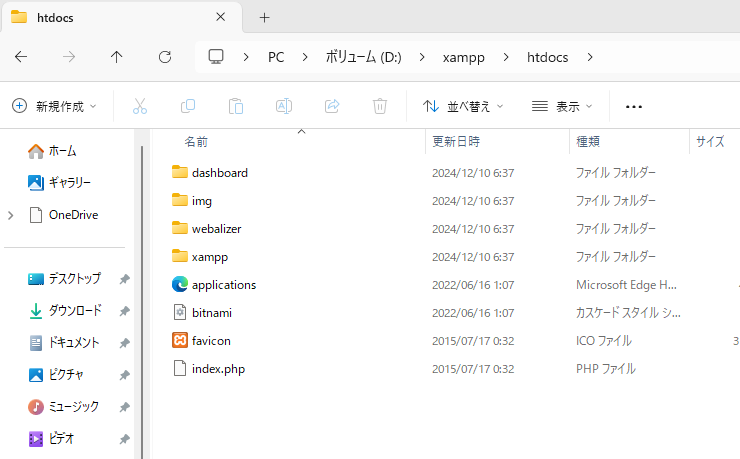Navigate back with the left arrow

pyautogui.click(x=21, y=57)
